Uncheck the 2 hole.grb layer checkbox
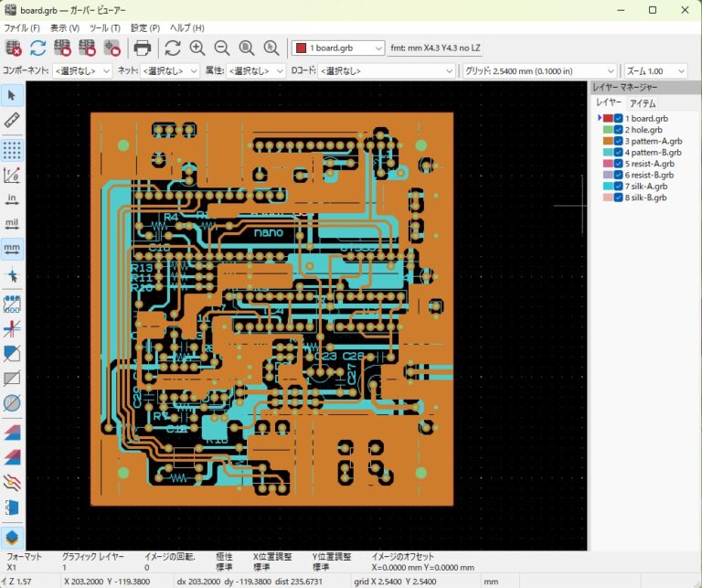 coord(619,131)
